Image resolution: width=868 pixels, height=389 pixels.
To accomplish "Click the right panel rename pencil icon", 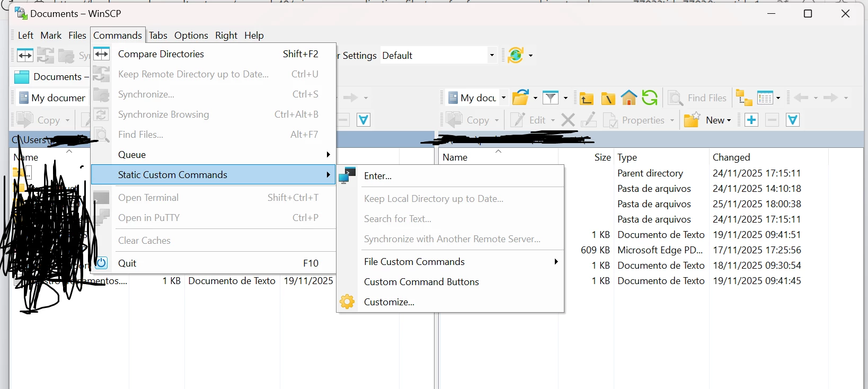I will (589, 120).
